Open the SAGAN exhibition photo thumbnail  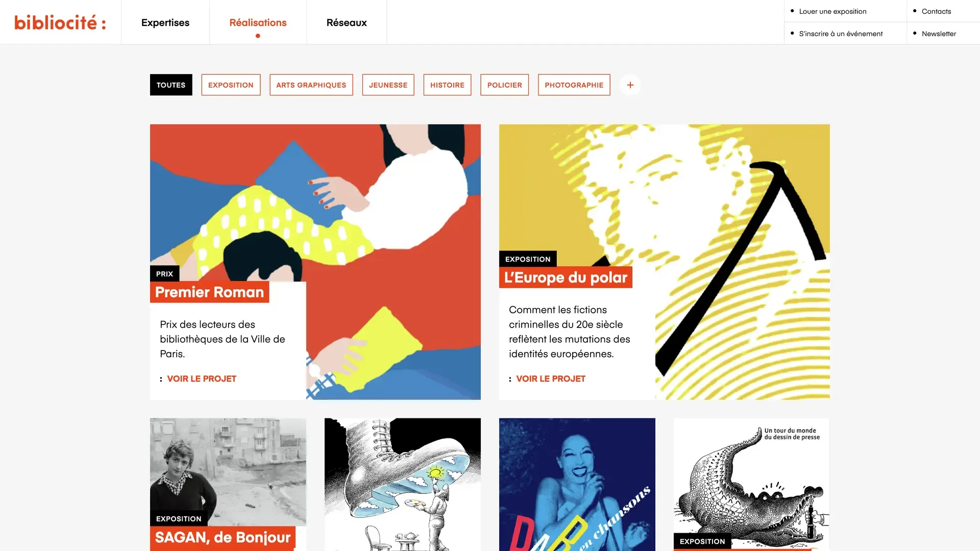pos(228,472)
